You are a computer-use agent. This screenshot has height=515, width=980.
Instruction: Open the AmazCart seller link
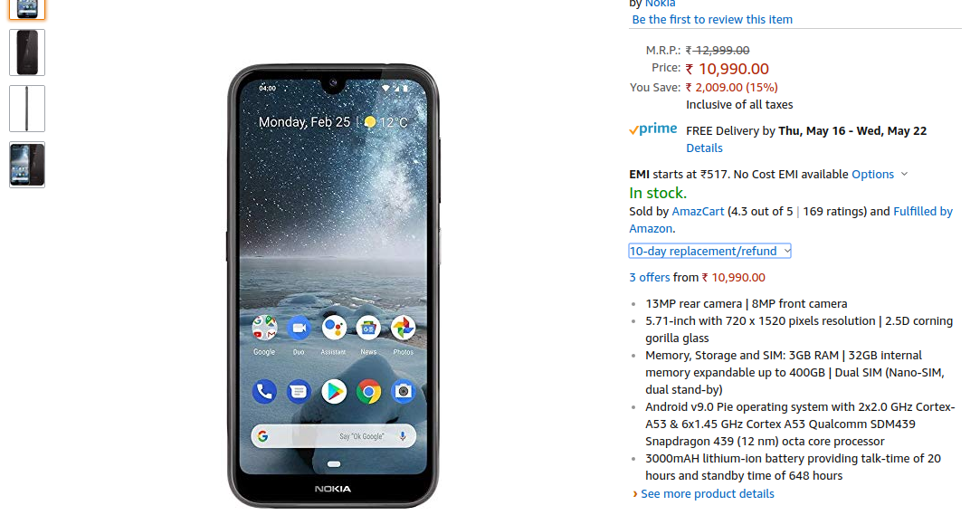tap(698, 211)
